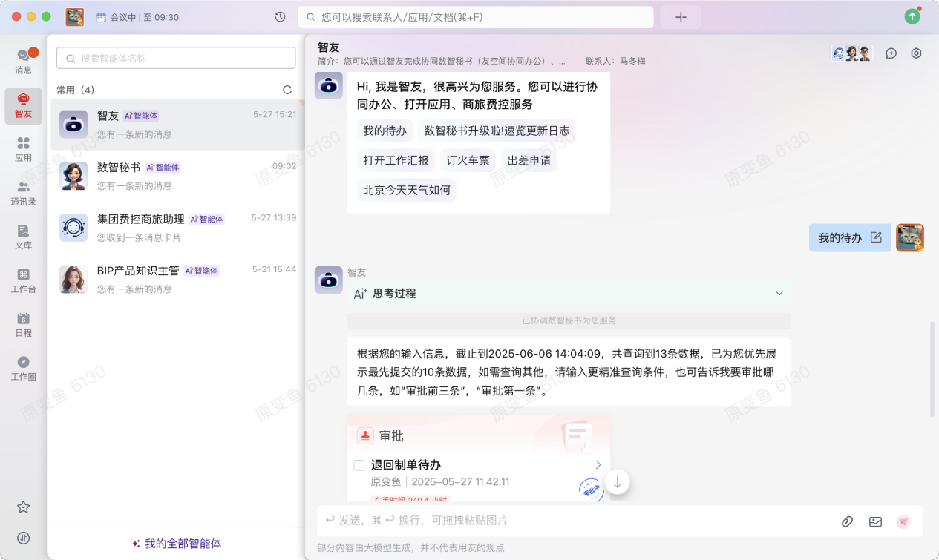Open the 文库 library sidebar icon
This screenshot has height=560, width=939.
point(24,237)
